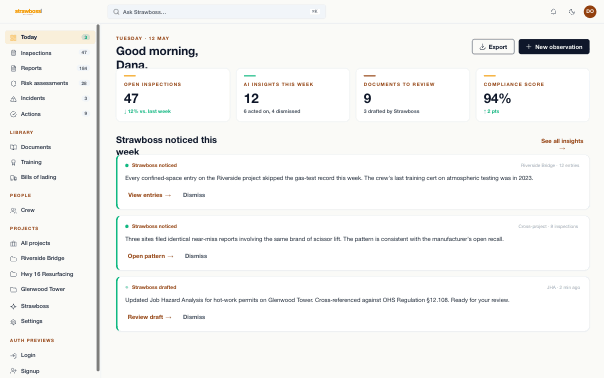Click the Inspections count badge 47
This screenshot has width=604, height=378.
pos(84,52)
